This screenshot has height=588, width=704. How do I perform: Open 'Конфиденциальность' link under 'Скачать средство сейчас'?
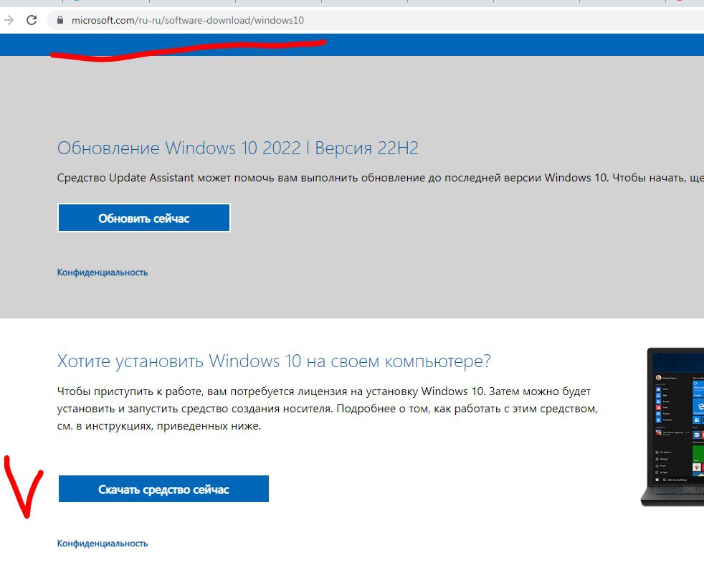[103, 543]
